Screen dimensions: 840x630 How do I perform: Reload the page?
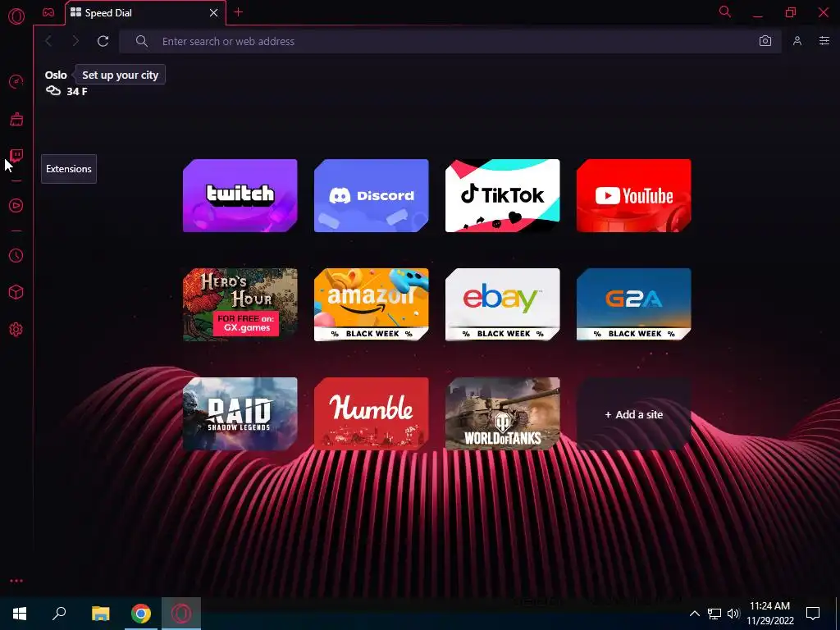(103, 41)
